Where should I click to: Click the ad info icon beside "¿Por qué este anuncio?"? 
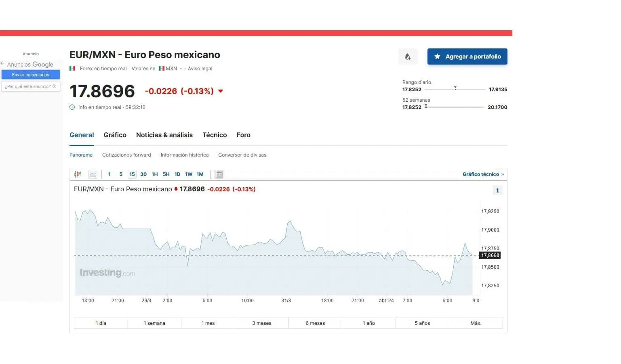tap(55, 86)
